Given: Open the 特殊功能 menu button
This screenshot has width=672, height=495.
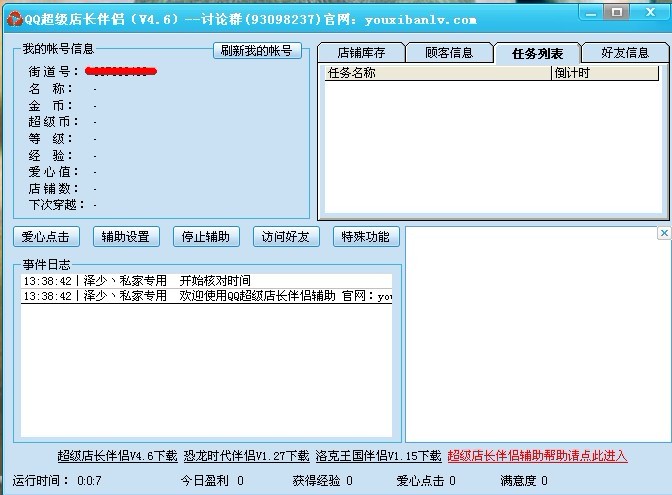Looking at the screenshot, I should 366,237.
